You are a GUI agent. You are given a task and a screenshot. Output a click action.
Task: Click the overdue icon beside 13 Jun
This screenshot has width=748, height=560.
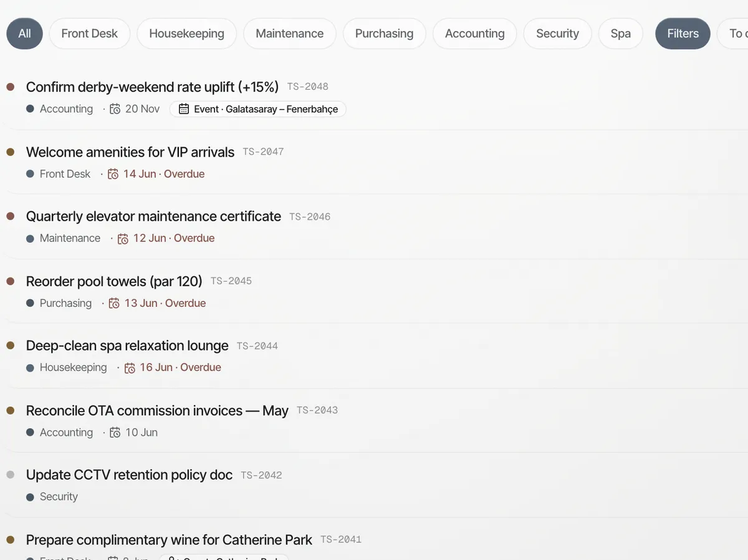[x=115, y=303]
